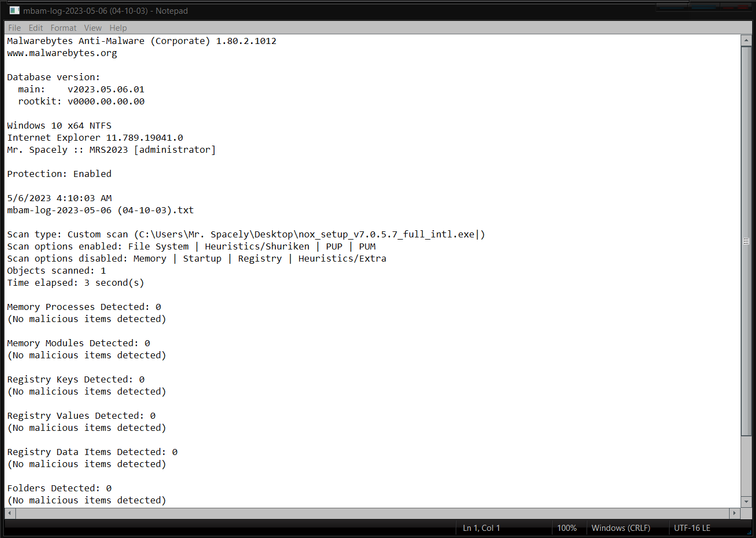Click the 'Scan type: Custom scan' line

(x=246, y=235)
